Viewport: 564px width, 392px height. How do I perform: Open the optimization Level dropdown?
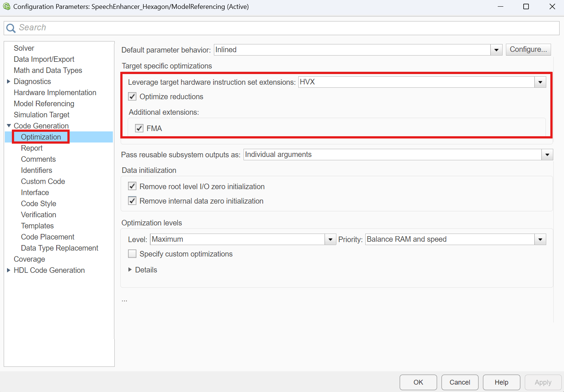[330, 239]
